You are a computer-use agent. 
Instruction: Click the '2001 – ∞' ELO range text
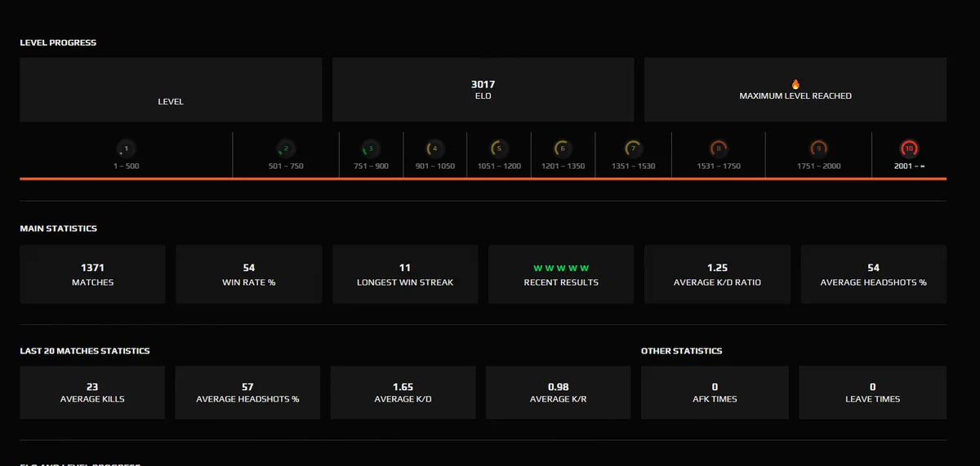(x=909, y=166)
